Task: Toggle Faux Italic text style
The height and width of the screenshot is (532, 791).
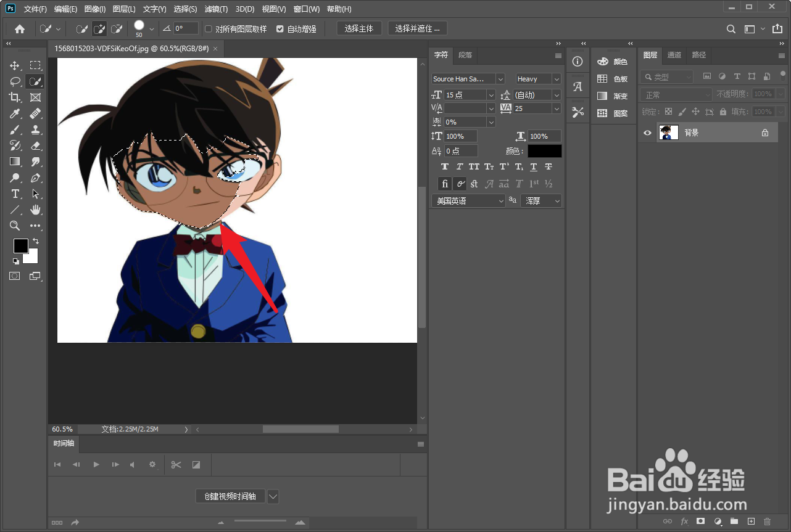Action: pos(459,167)
